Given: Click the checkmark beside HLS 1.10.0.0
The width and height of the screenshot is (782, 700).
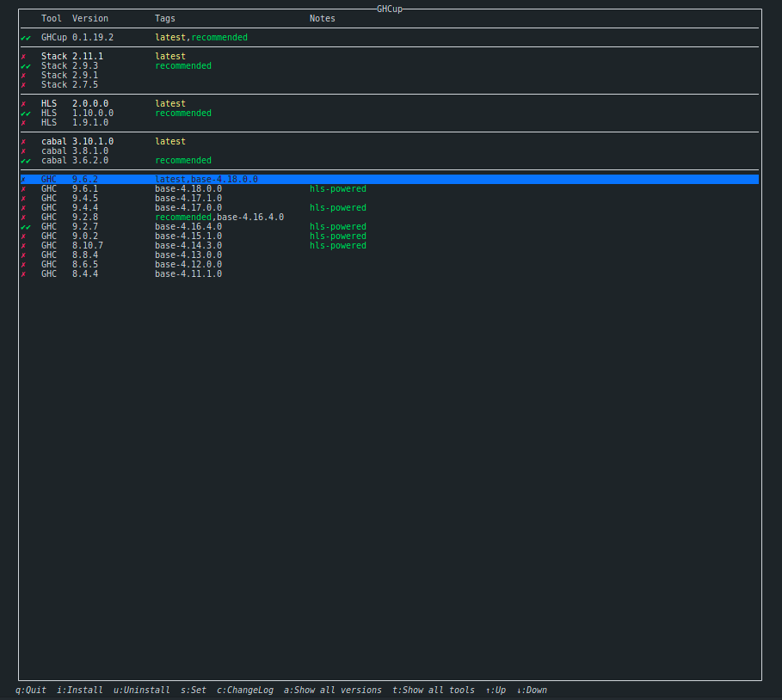Looking at the screenshot, I should click(25, 113).
